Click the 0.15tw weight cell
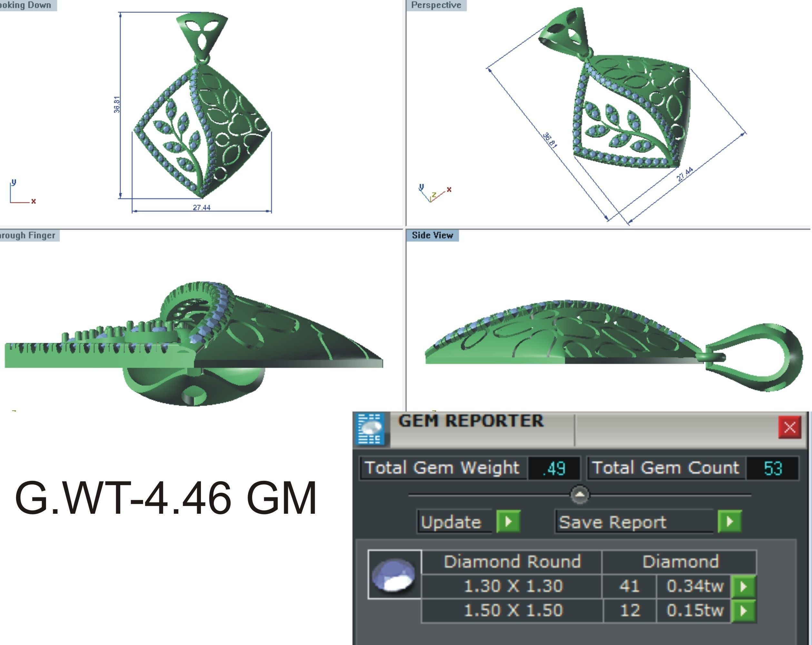 694,610
